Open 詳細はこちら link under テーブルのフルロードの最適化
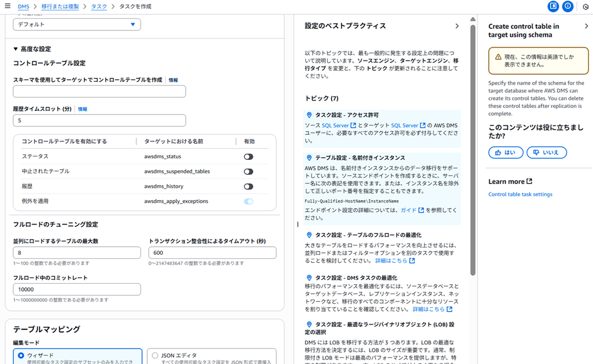 click(x=391, y=261)
